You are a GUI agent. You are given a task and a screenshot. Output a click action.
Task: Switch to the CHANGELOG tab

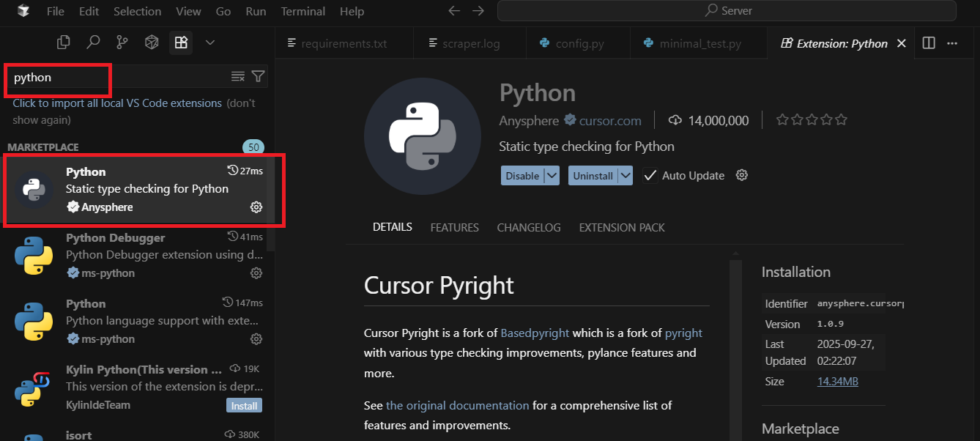[529, 227]
